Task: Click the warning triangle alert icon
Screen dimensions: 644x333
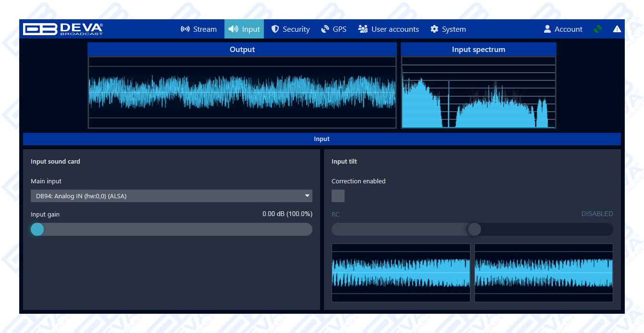Action: click(617, 29)
